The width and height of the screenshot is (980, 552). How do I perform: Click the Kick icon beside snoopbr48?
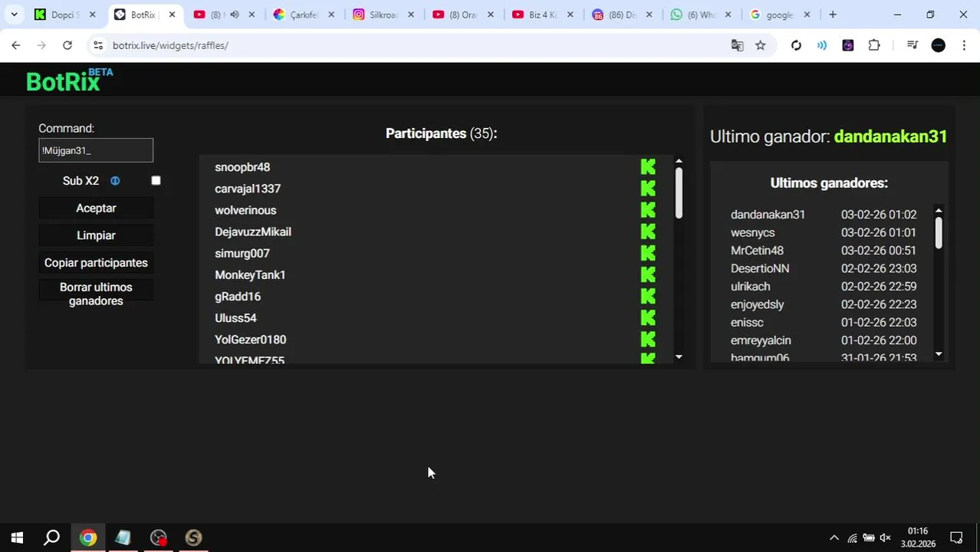[648, 166]
